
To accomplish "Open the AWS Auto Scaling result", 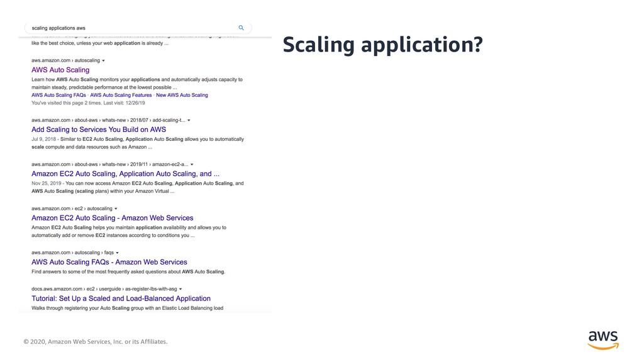I will pos(60,70).
